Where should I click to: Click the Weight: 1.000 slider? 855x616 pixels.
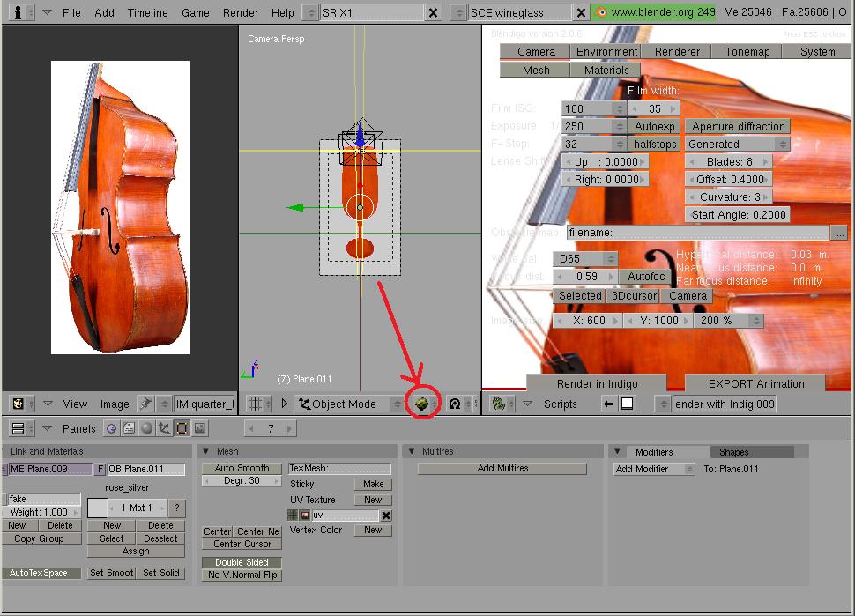click(42, 512)
